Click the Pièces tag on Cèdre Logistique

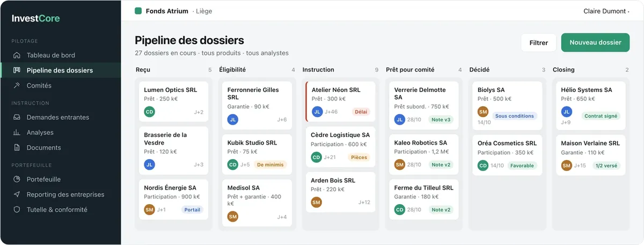(x=358, y=157)
